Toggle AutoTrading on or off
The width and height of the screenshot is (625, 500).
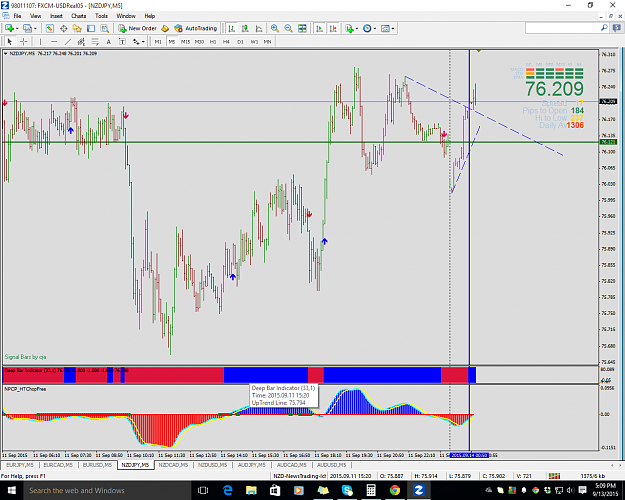click(196, 28)
